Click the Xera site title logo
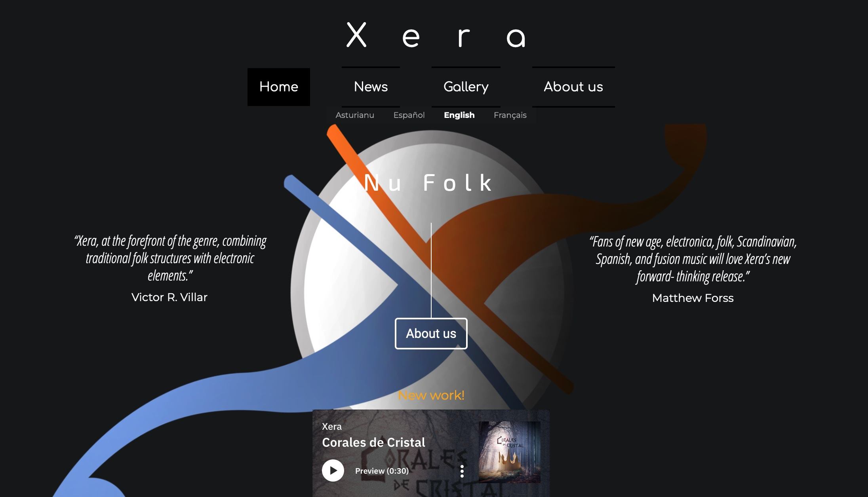This screenshot has height=497, width=868. [x=436, y=35]
